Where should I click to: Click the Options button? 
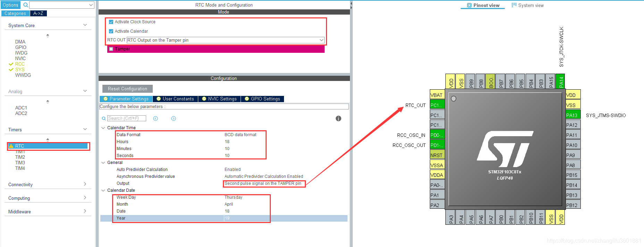(x=10, y=5)
